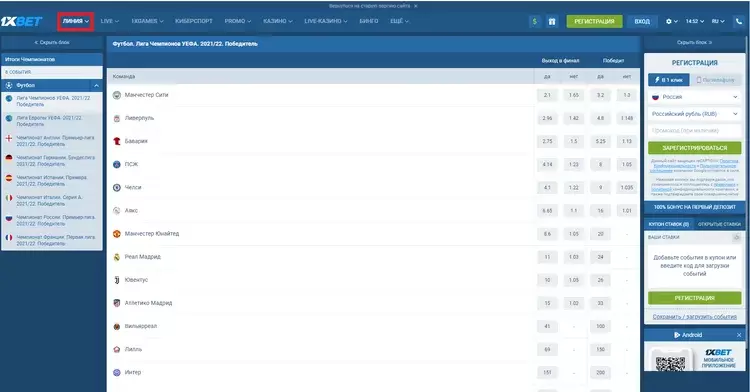
Task: Open the ЕЩЁ more menu
Action: (399, 21)
